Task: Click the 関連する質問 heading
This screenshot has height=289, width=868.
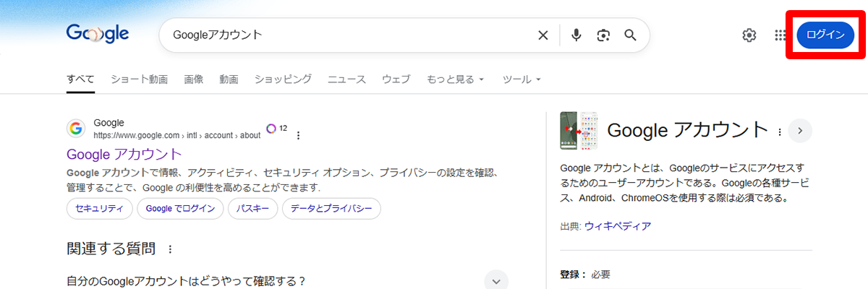Action: (111, 249)
